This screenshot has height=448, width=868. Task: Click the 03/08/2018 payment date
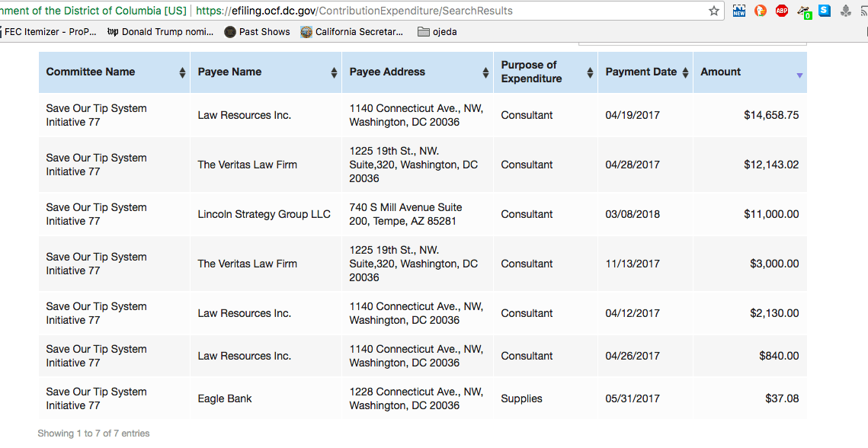633,214
